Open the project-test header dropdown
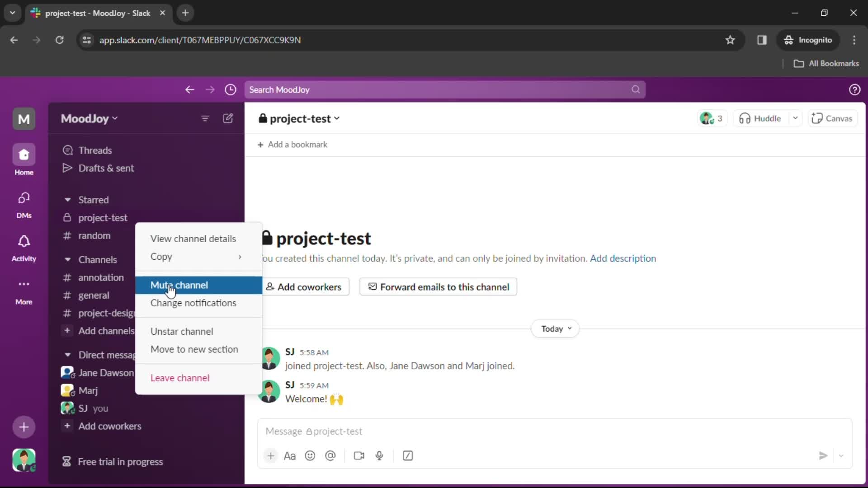 click(x=299, y=118)
